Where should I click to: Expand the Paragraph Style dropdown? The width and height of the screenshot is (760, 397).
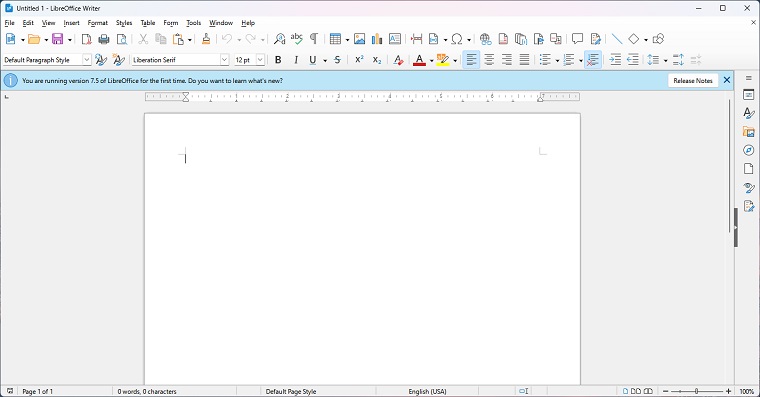pos(86,60)
